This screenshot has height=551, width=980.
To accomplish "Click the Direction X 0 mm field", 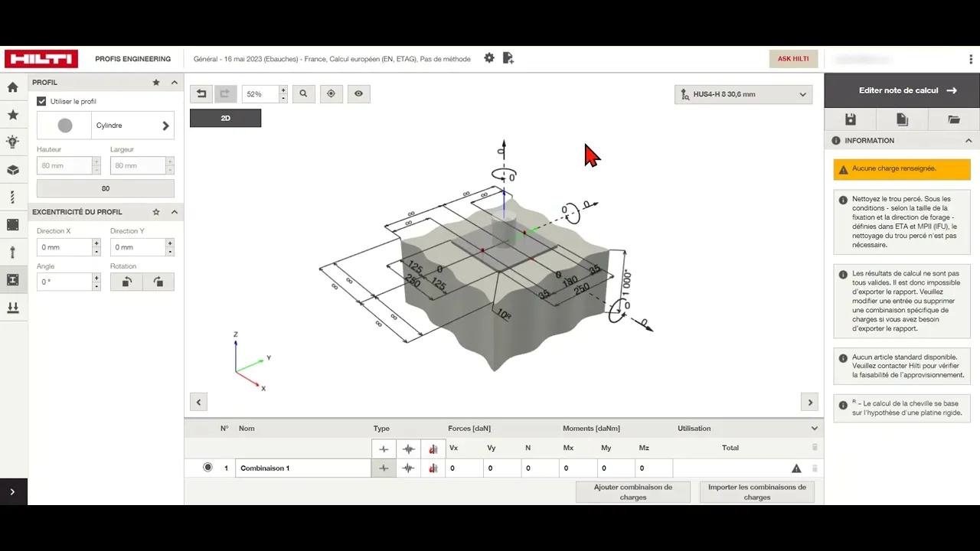I will [x=64, y=247].
